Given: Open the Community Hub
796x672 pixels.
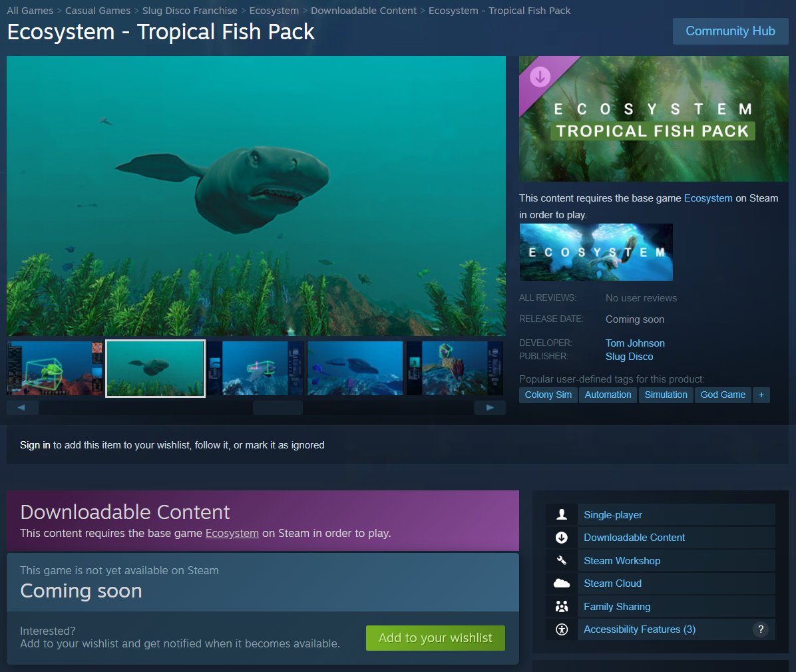Looking at the screenshot, I should 730,31.
